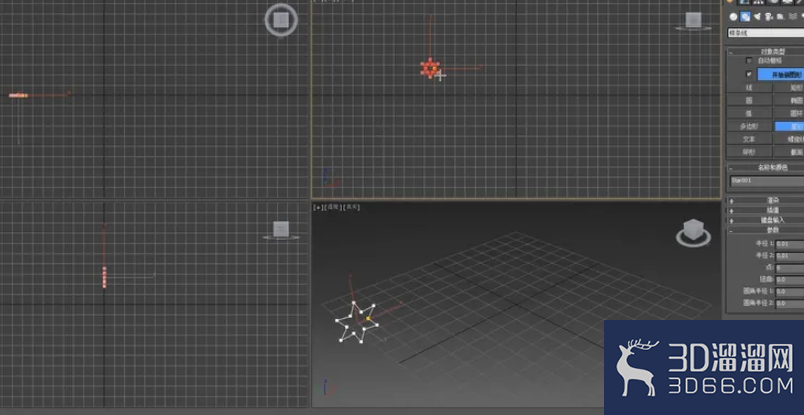Click the highlighted 星形 (Star) button
Viewport: 804px width, 415px height.
tap(789, 126)
